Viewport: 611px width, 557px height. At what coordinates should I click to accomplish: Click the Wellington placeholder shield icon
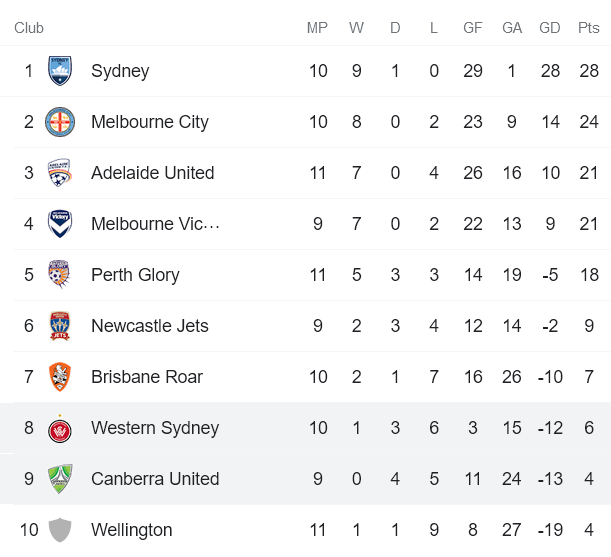point(60,530)
